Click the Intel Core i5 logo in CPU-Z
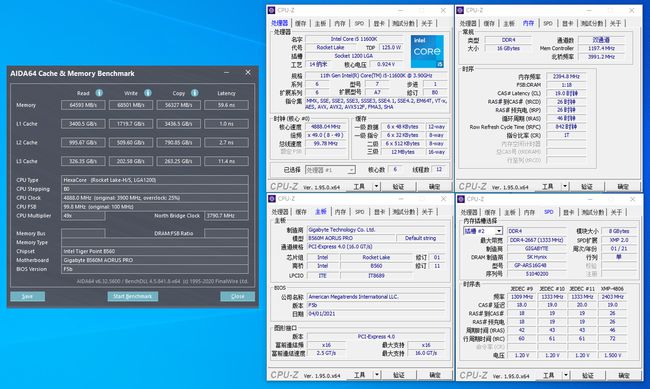 coord(427,51)
